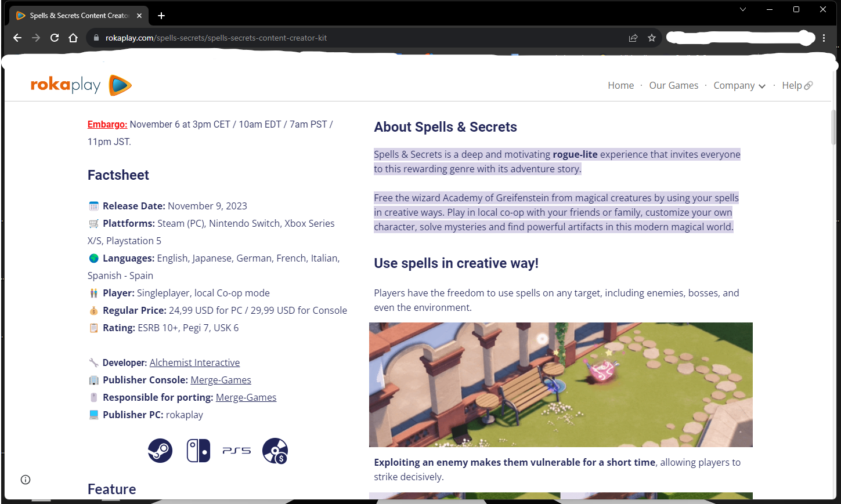Go to the Home navigation item

620,85
